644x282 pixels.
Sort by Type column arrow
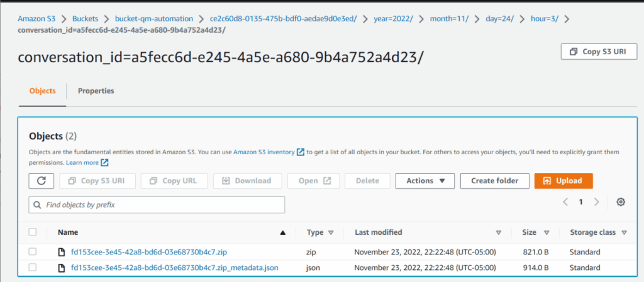tap(331, 232)
